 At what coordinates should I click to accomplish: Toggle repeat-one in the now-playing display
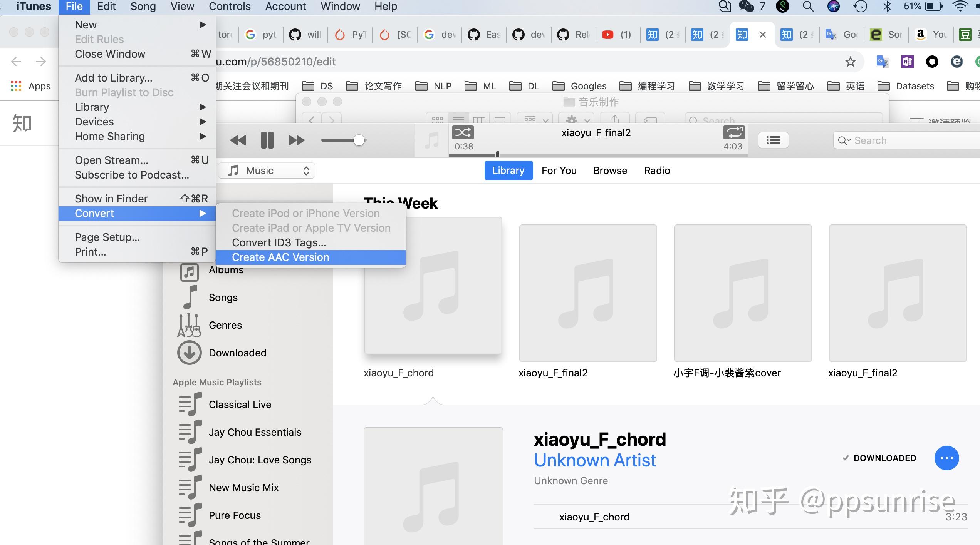click(734, 133)
